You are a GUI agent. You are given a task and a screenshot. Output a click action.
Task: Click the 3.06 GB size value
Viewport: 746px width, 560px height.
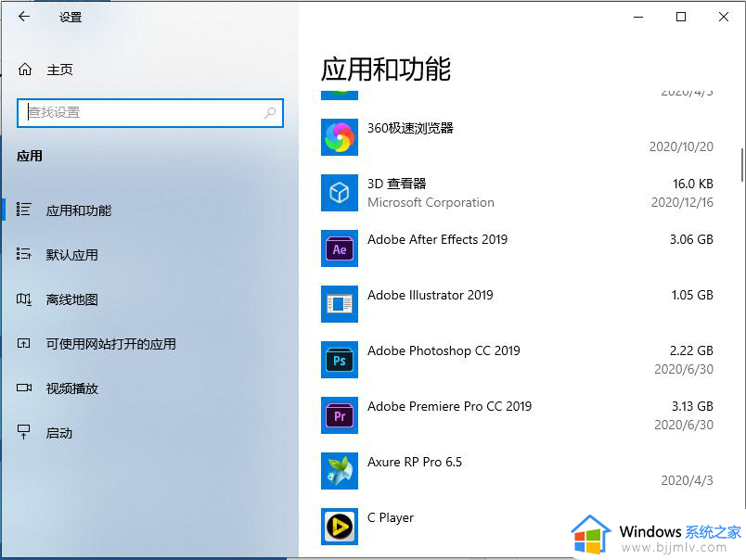pos(691,239)
